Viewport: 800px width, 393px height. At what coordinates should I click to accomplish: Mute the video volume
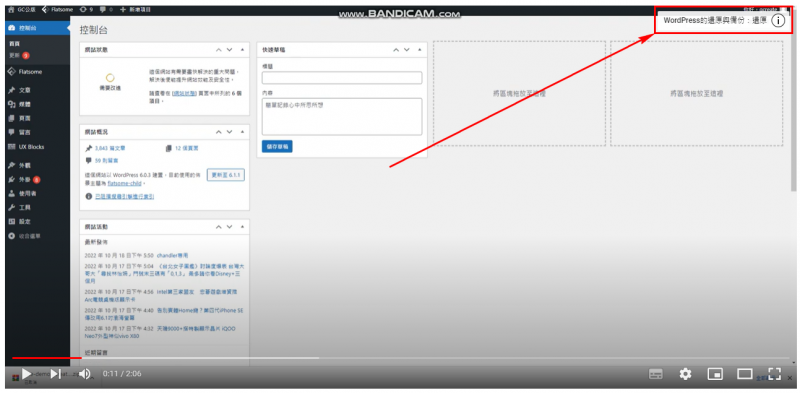click(85, 374)
